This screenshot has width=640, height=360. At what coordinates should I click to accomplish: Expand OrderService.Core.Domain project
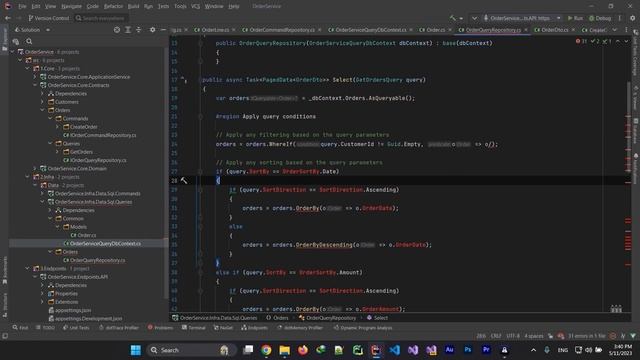pyautogui.click(x=35, y=168)
